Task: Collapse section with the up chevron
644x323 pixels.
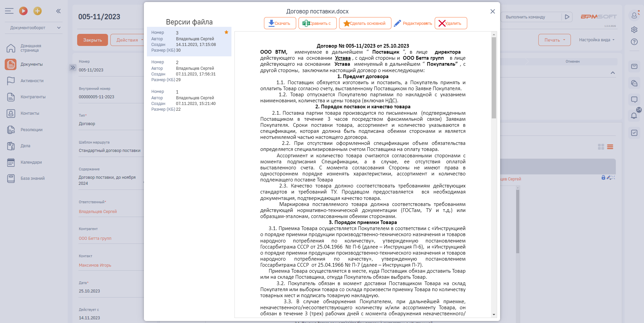Action: pos(613,73)
